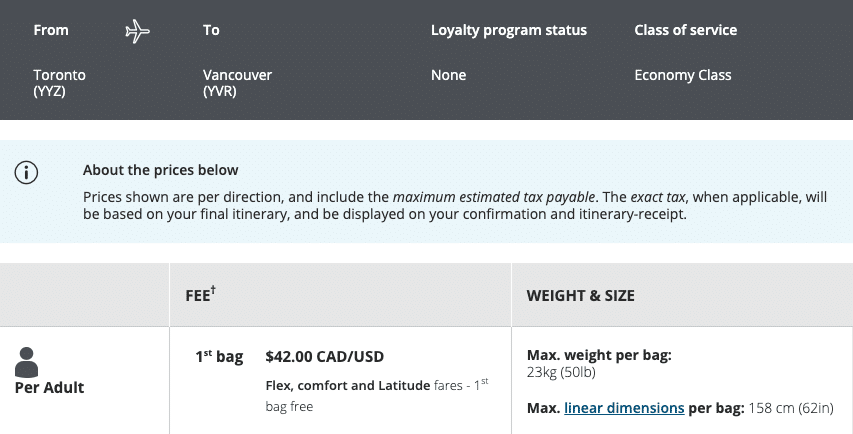The width and height of the screenshot is (853, 434).
Task: Click the airplane icon between From and To
Action: point(137,31)
